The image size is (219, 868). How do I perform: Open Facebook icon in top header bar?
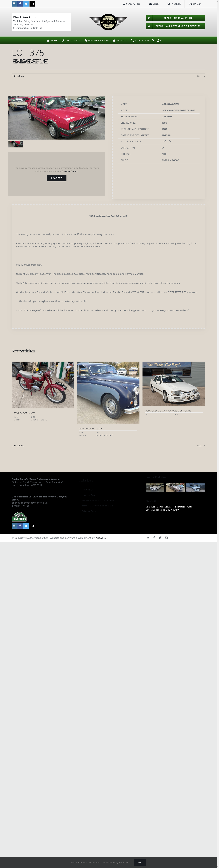(20, 4)
